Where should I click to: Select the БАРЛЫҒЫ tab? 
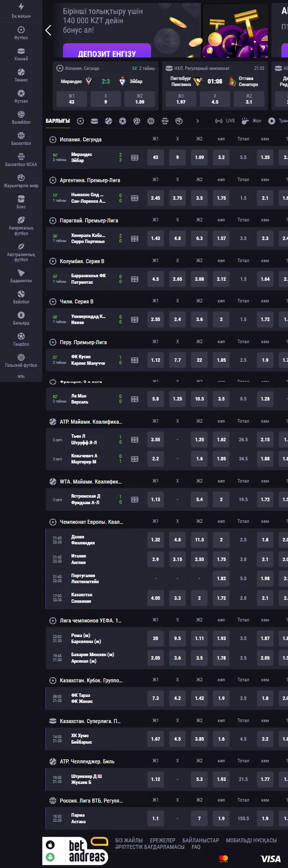(x=58, y=121)
